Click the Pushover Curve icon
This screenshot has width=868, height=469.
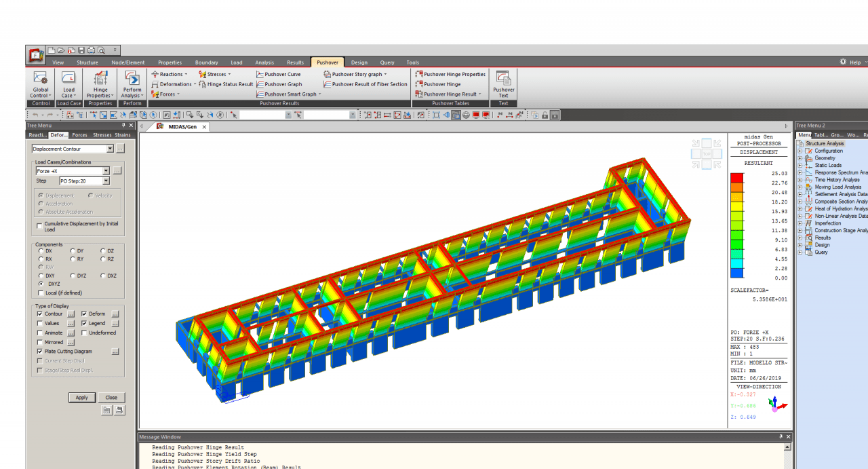[260, 74]
